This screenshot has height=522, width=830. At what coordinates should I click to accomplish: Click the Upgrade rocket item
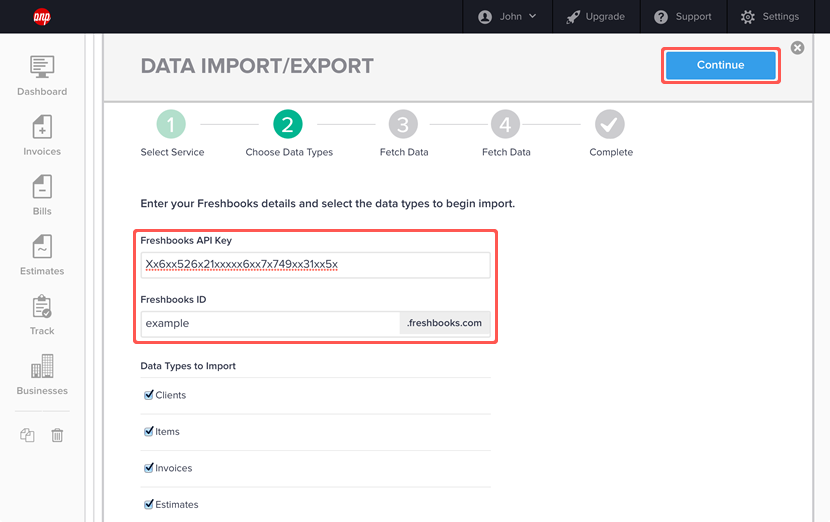coord(596,17)
